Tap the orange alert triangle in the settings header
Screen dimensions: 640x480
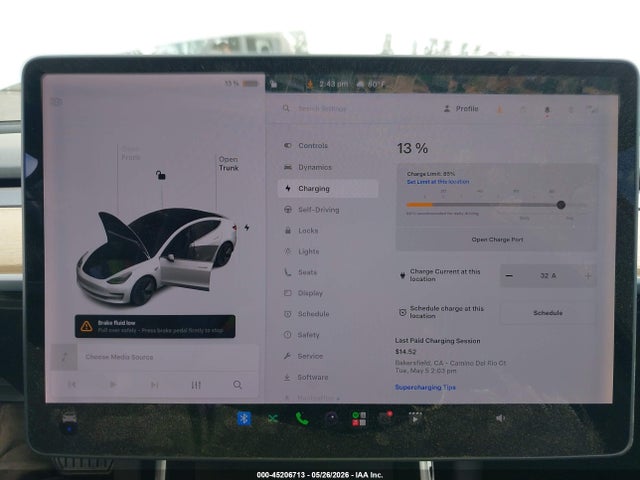tap(500, 109)
